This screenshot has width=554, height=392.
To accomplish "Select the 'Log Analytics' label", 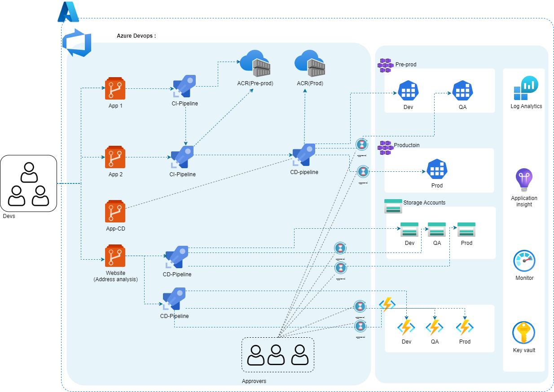I will click(526, 106).
